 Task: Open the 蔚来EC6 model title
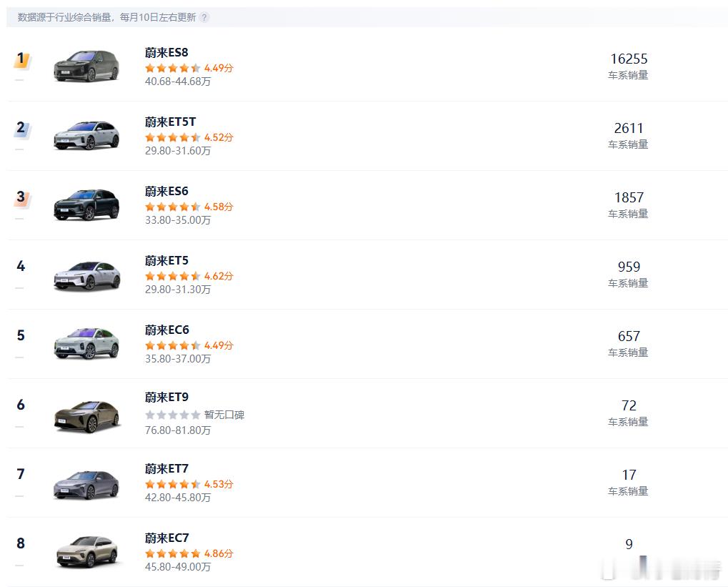(x=166, y=330)
